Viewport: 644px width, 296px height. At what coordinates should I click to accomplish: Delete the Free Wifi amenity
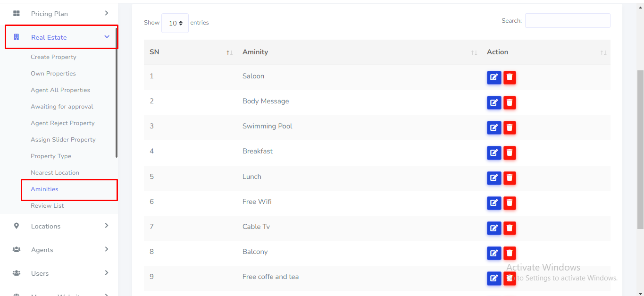(x=510, y=203)
